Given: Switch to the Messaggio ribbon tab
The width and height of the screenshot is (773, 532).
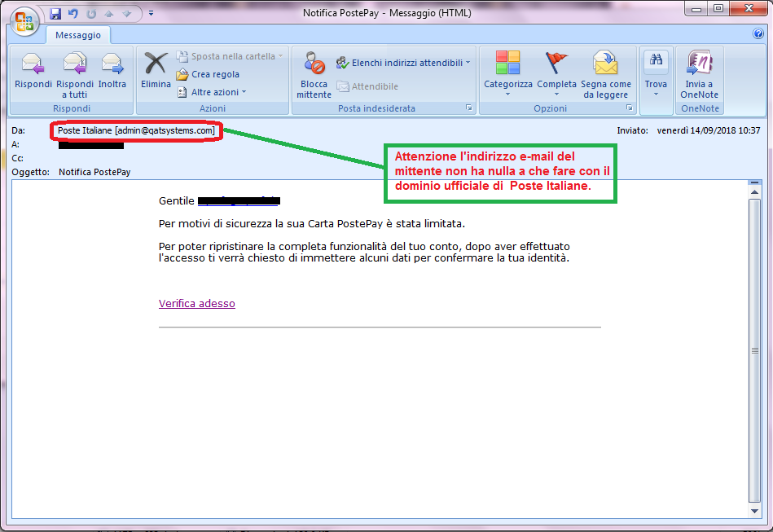Looking at the screenshot, I should pos(78,35).
